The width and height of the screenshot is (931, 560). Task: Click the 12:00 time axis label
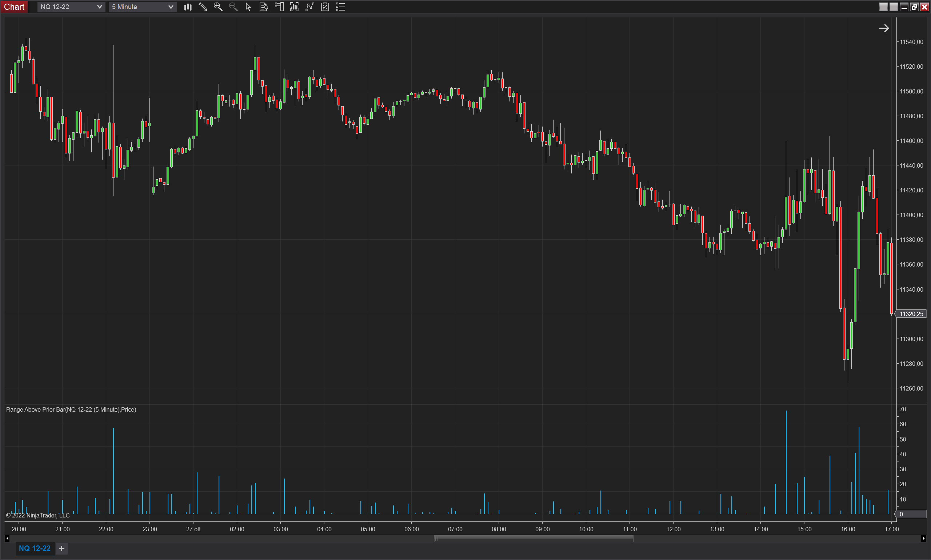click(x=674, y=529)
